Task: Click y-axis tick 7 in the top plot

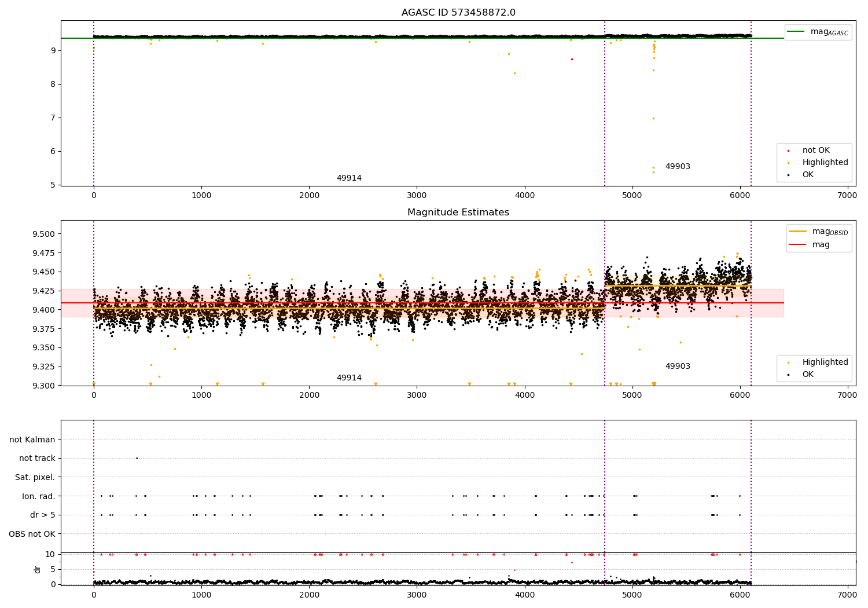Action: (x=53, y=118)
